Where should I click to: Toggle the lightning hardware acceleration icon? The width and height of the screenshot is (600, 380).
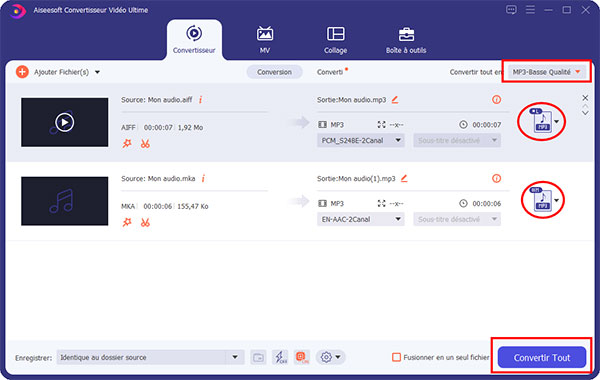click(x=280, y=357)
